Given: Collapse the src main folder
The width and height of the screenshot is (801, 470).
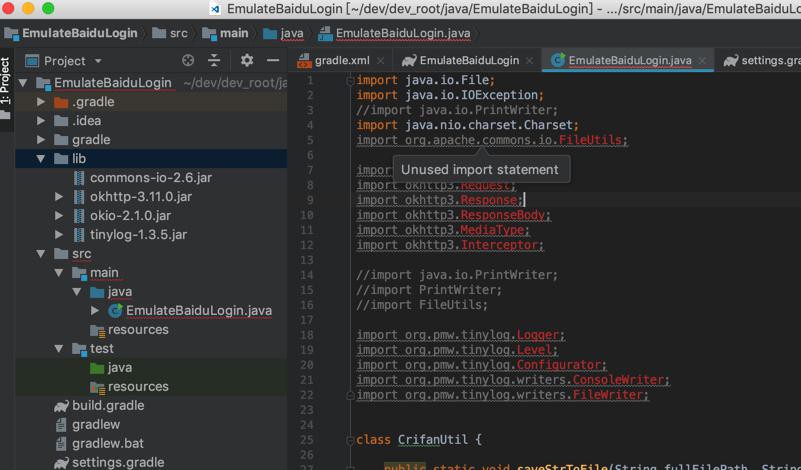Looking at the screenshot, I should pyautogui.click(x=60, y=273).
